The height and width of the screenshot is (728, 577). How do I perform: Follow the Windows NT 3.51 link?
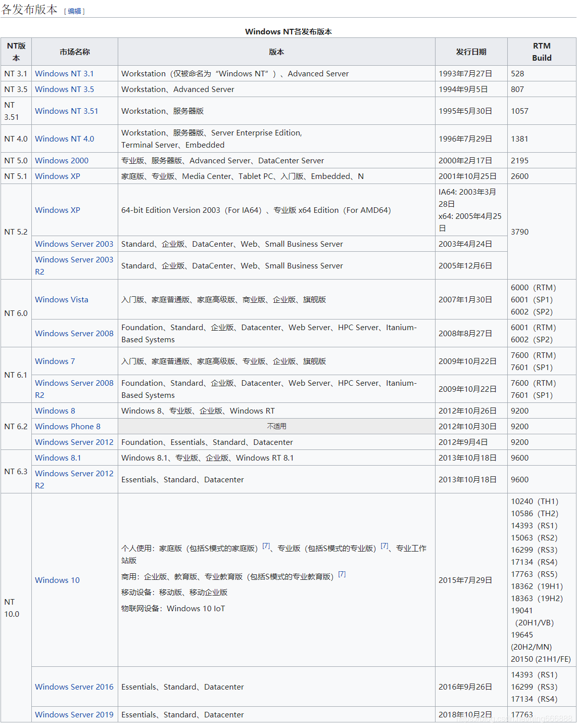pos(66,111)
